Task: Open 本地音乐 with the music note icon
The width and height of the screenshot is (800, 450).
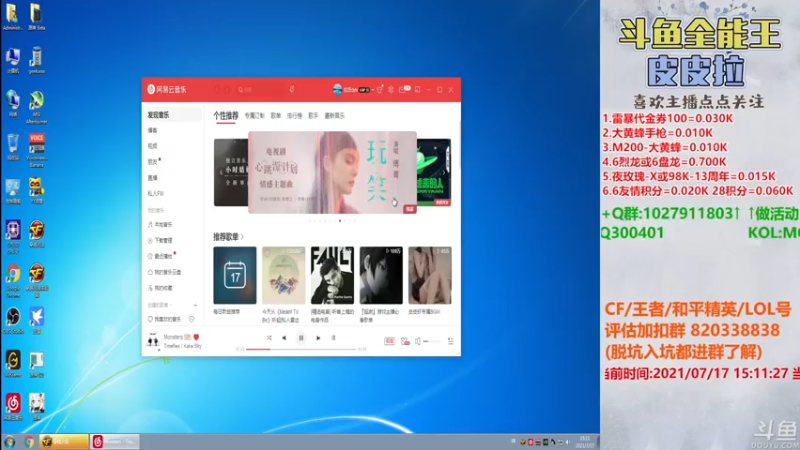Action: [160, 224]
